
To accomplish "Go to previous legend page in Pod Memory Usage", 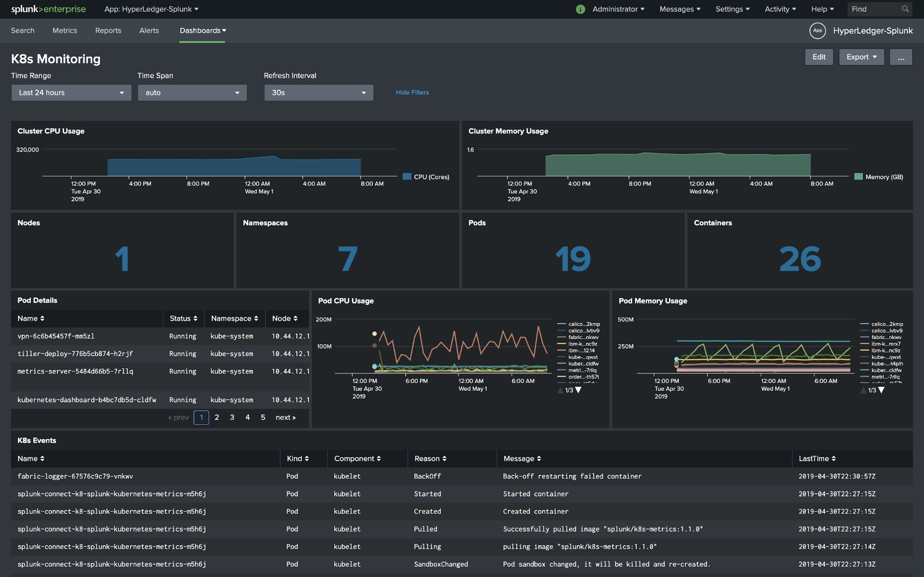I will click(x=863, y=390).
